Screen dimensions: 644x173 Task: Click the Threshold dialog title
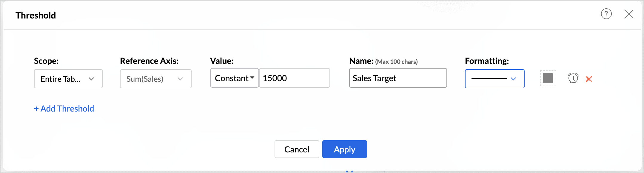pyautogui.click(x=36, y=15)
